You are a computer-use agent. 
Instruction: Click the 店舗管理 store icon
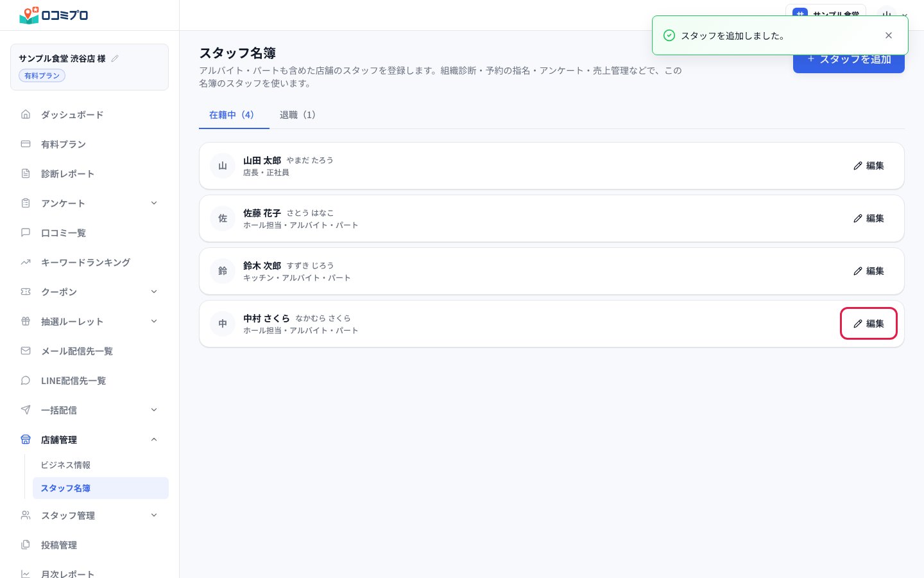point(26,439)
